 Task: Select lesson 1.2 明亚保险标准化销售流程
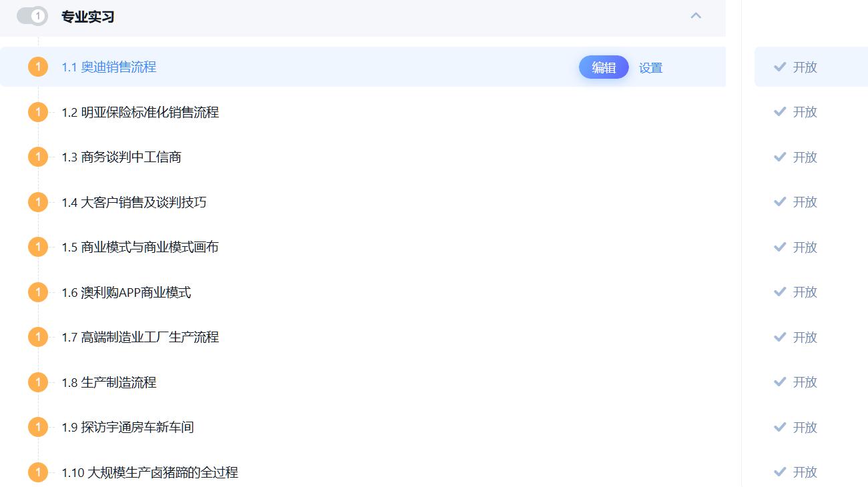click(140, 112)
